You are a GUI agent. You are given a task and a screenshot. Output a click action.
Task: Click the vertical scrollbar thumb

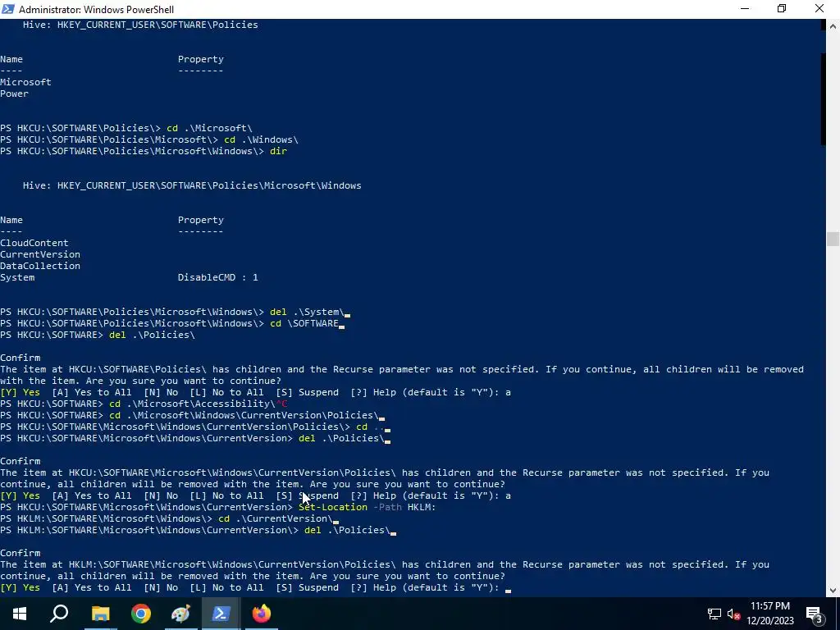(833, 238)
